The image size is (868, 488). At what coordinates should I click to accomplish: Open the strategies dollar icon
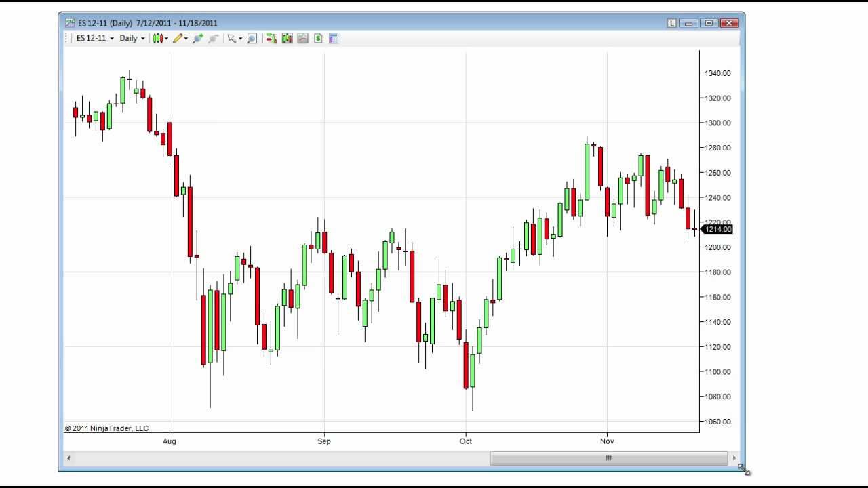pos(318,39)
